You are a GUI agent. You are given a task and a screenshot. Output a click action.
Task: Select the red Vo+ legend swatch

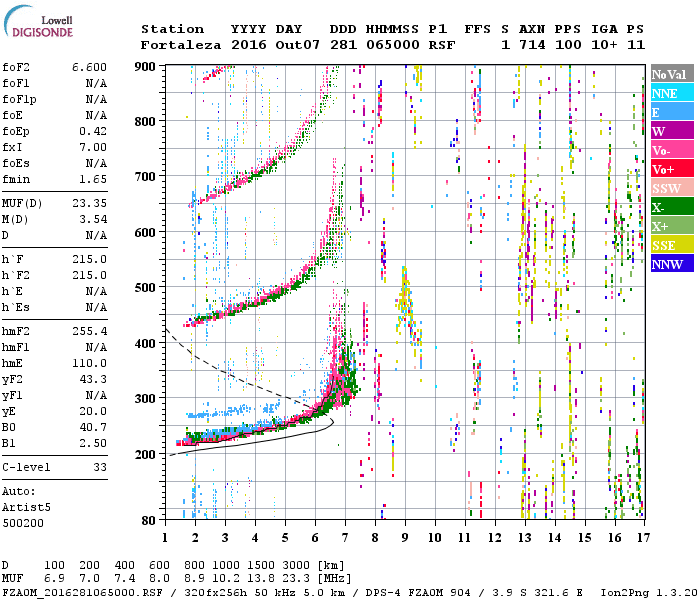coord(672,168)
